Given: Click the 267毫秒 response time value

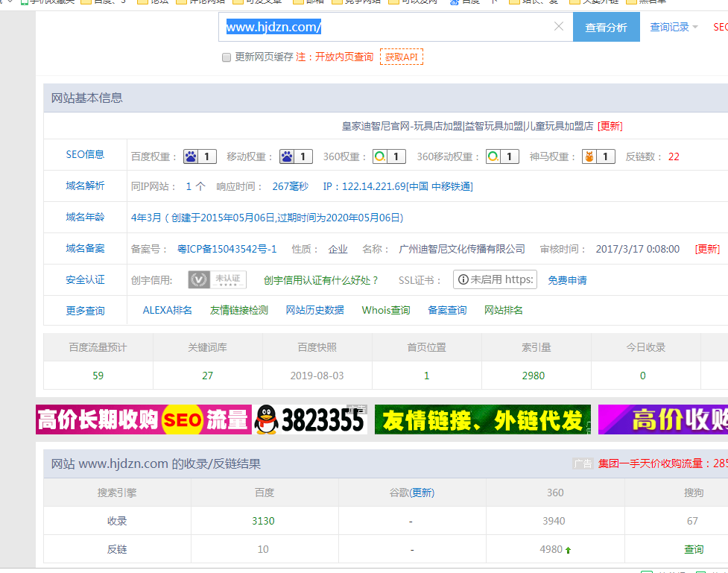Looking at the screenshot, I should tap(290, 187).
